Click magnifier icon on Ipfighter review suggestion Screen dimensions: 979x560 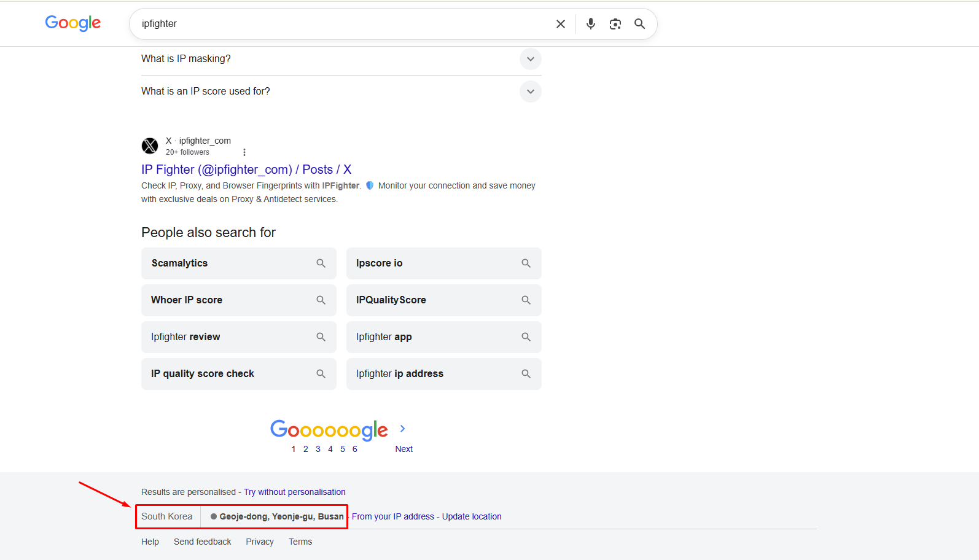[321, 337]
